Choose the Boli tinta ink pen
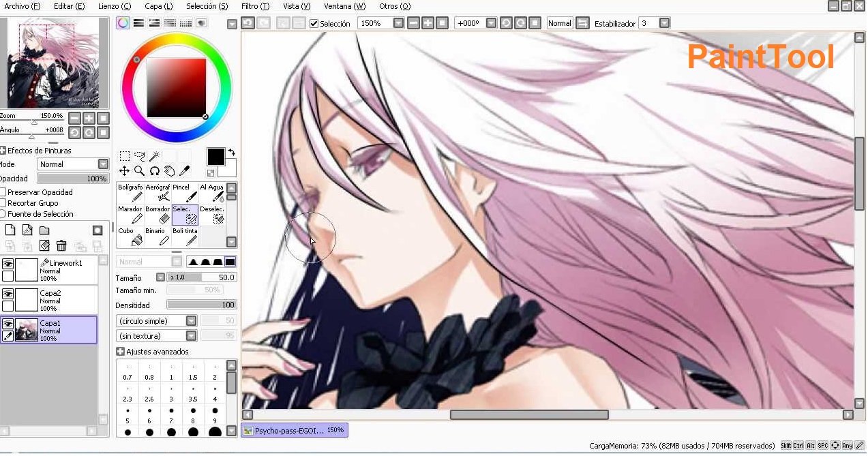The height and width of the screenshot is (456, 868). (x=185, y=237)
